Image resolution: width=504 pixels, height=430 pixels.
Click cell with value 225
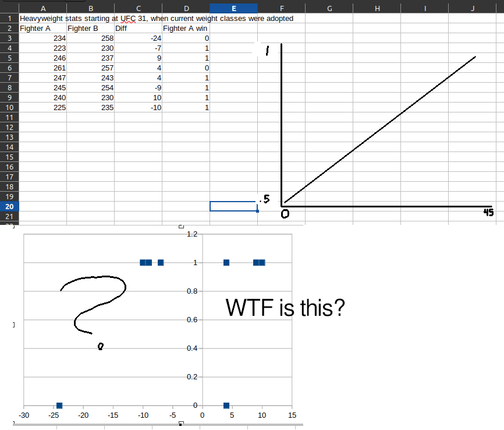coord(42,107)
